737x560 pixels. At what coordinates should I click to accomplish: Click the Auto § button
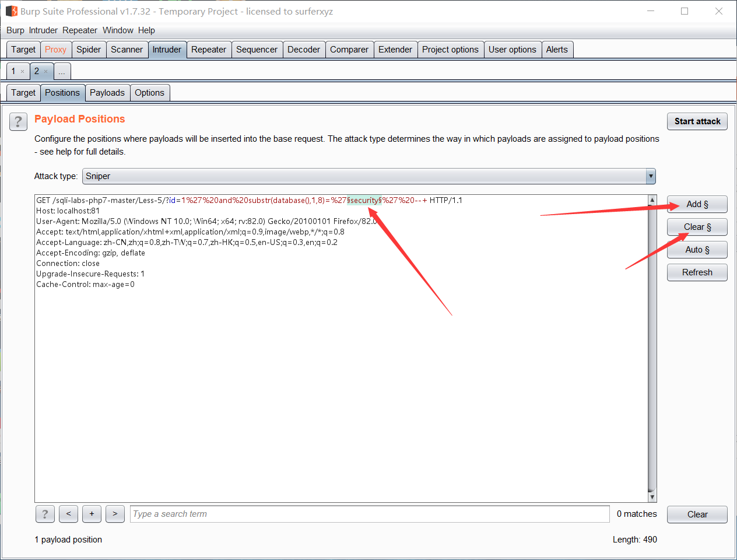click(x=697, y=250)
